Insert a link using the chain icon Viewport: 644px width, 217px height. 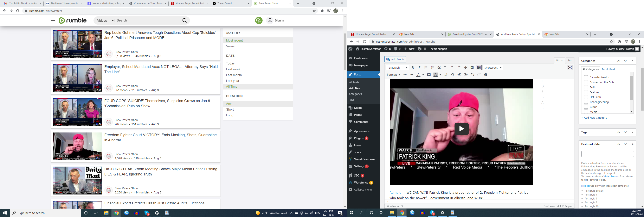click(465, 68)
